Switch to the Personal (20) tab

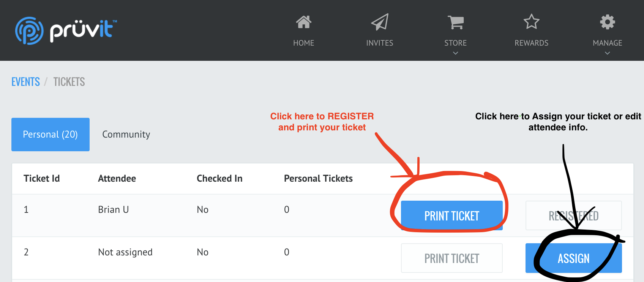click(51, 135)
